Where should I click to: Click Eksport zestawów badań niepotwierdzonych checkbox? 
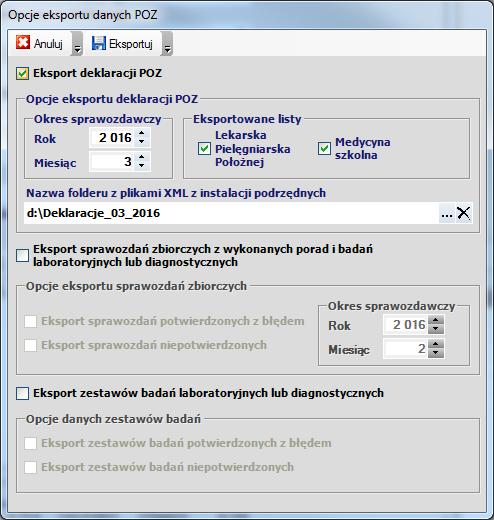coord(30,467)
